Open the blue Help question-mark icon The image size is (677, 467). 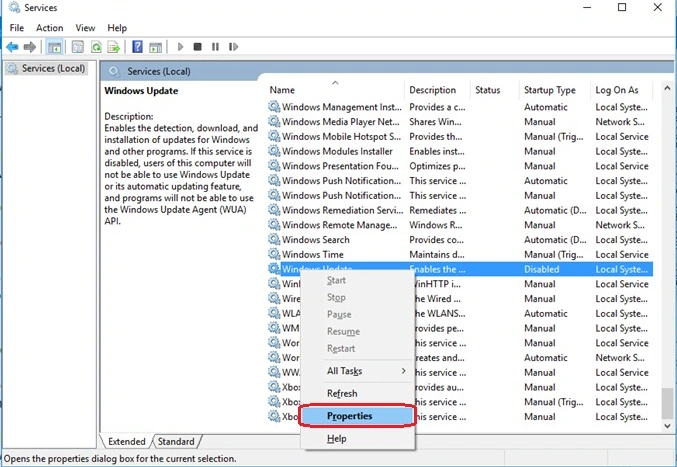coord(137,47)
